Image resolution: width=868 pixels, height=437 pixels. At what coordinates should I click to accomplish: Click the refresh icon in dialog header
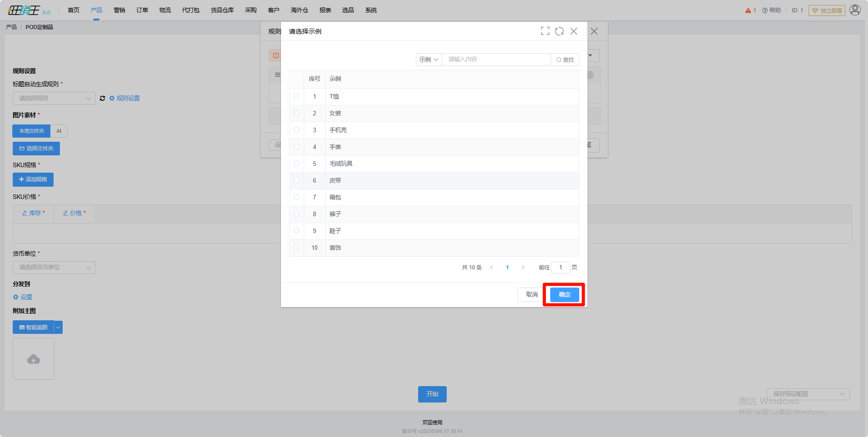pyautogui.click(x=559, y=31)
